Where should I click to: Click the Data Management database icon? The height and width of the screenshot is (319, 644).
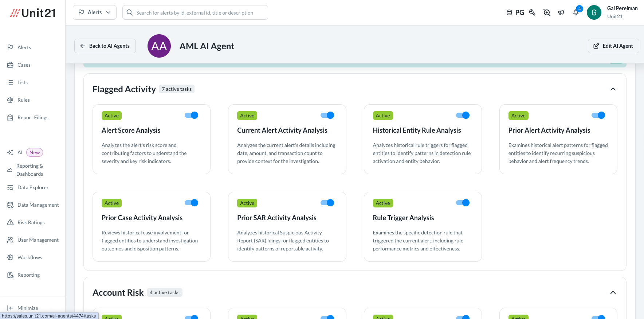tap(10, 205)
